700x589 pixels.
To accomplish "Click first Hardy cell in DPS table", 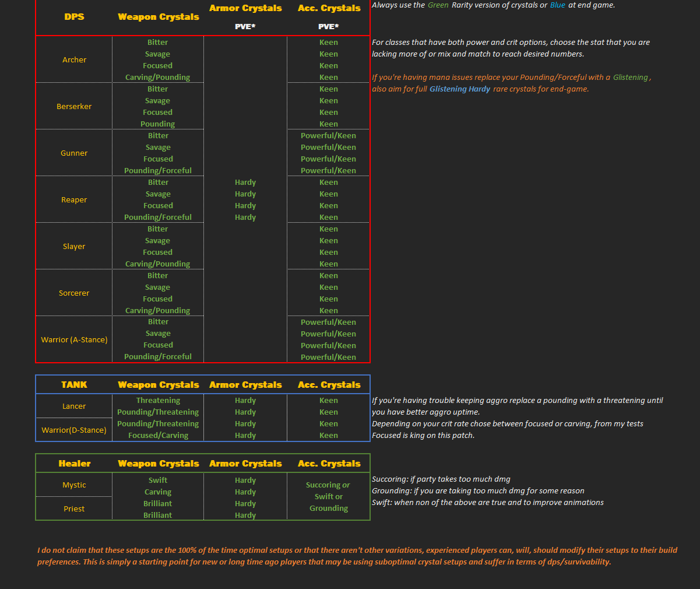I will tap(245, 182).
